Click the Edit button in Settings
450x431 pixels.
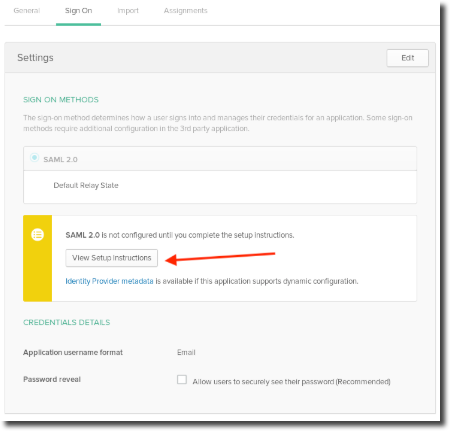click(x=407, y=58)
